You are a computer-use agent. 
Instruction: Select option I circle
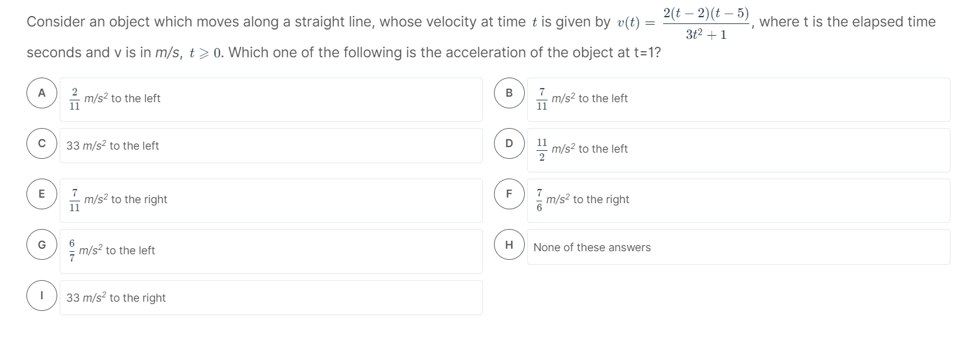pos(42,296)
